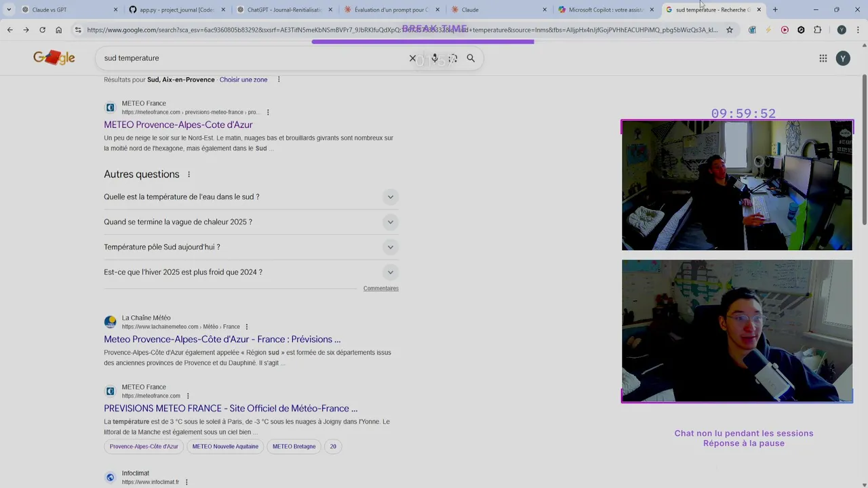Screen dimensions: 868x488
Task: Open La Chaîne Météo Provence result
Action: (x=222, y=339)
